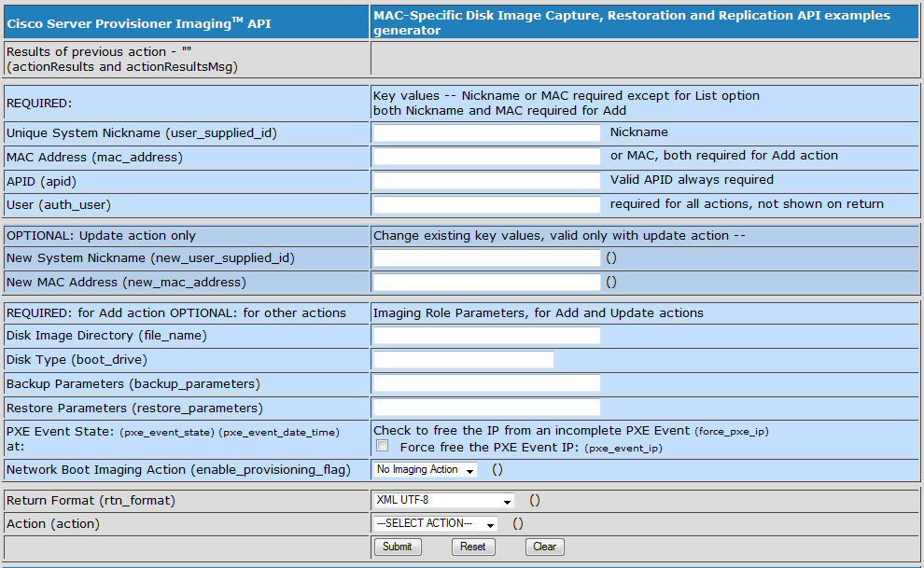Click the Disk Image Directory field
The image size is (924, 568).
coord(487,336)
